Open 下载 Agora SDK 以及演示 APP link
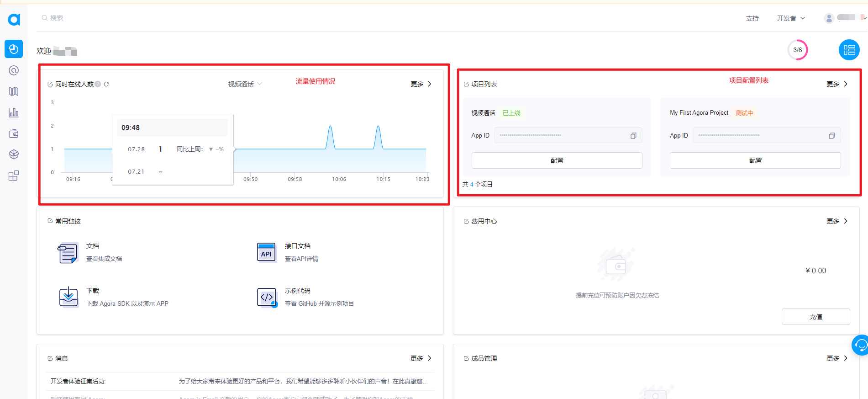868x399 pixels. (127, 303)
